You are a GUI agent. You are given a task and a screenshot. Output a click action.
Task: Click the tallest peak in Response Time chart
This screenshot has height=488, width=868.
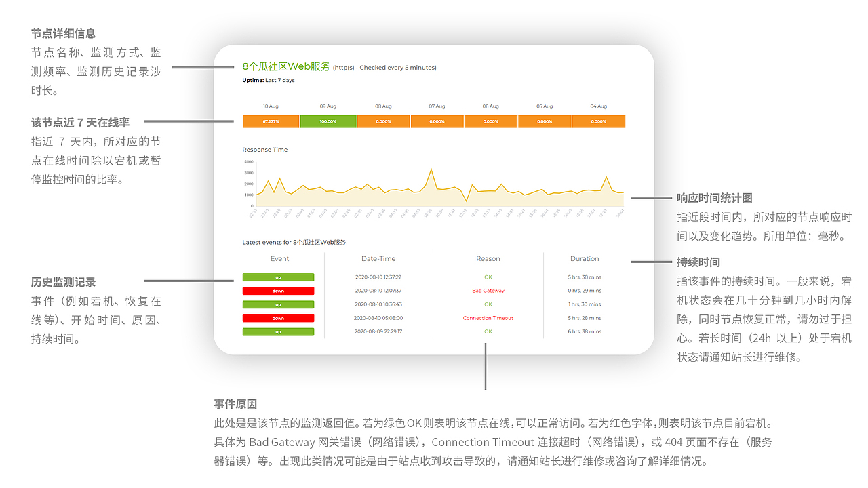(431, 169)
